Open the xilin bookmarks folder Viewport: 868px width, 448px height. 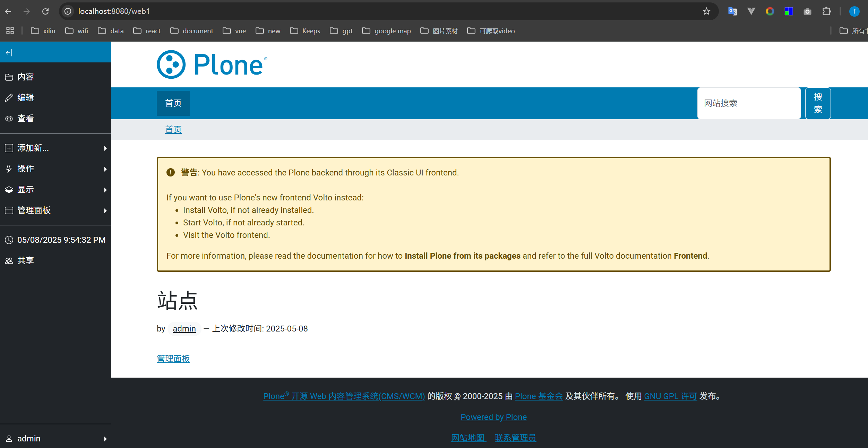click(43, 31)
